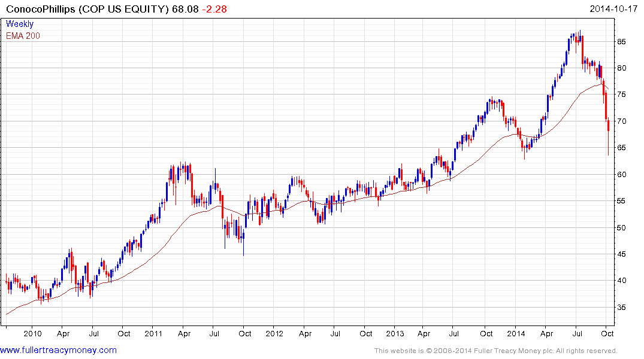Screen dimensions: 644x359
Task: Click the blue Weekly interval label
Action: [x=20, y=24]
